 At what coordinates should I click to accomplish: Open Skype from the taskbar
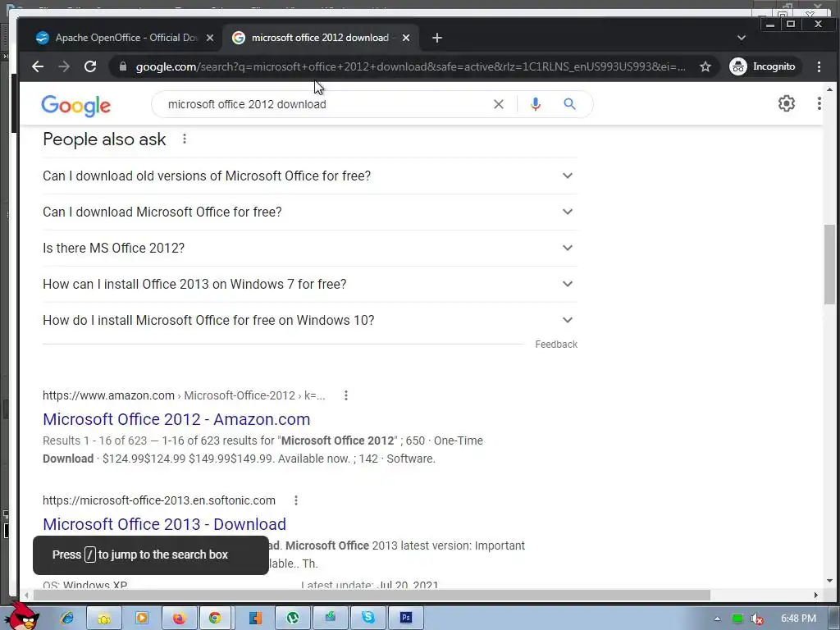368,618
